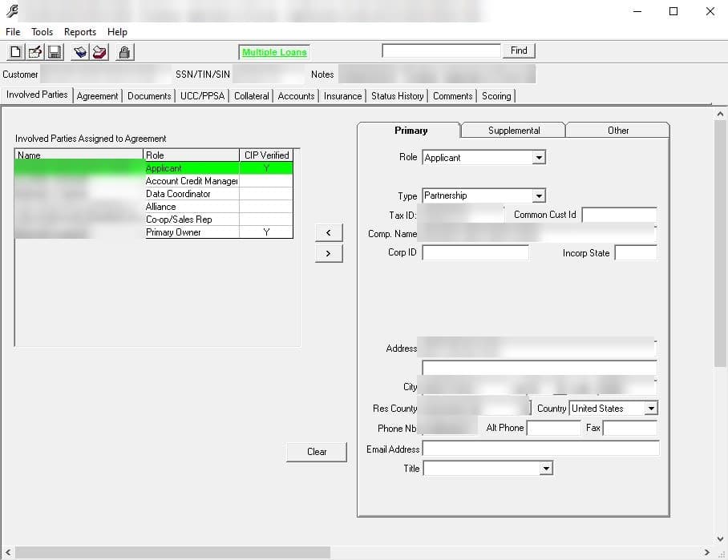Viewport: 728px width, 560px height.
Task: Select the Involved Parties tab
Action: pyautogui.click(x=37, y=95)
